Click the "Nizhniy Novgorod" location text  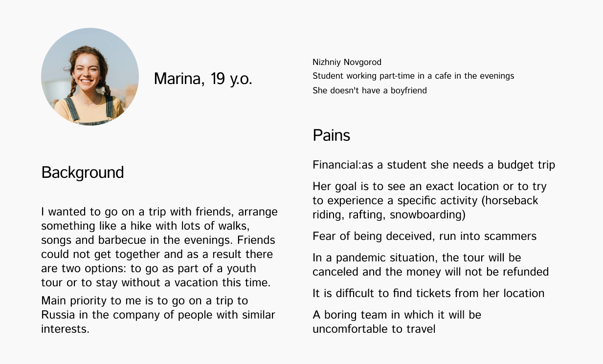(347, 62)
